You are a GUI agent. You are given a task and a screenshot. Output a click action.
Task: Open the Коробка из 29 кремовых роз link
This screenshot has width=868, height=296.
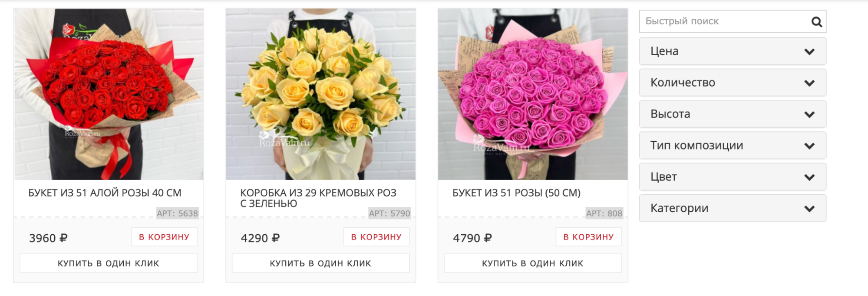click(318, 198)
